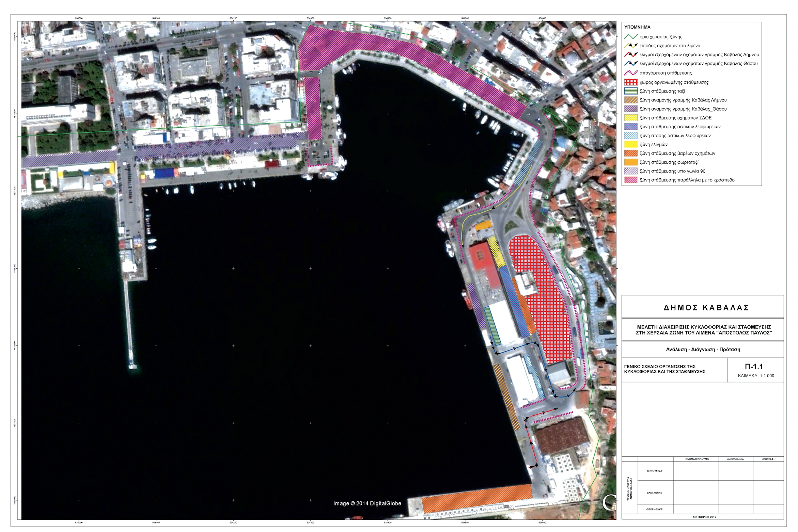
Task: Click the solid yellow maneuver zone swatch
Action: pyautogui.click(x=631, y=144)
